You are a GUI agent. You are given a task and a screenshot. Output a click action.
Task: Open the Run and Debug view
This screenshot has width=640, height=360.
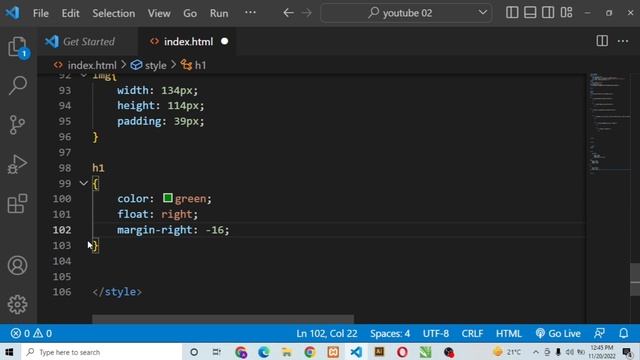18,164
